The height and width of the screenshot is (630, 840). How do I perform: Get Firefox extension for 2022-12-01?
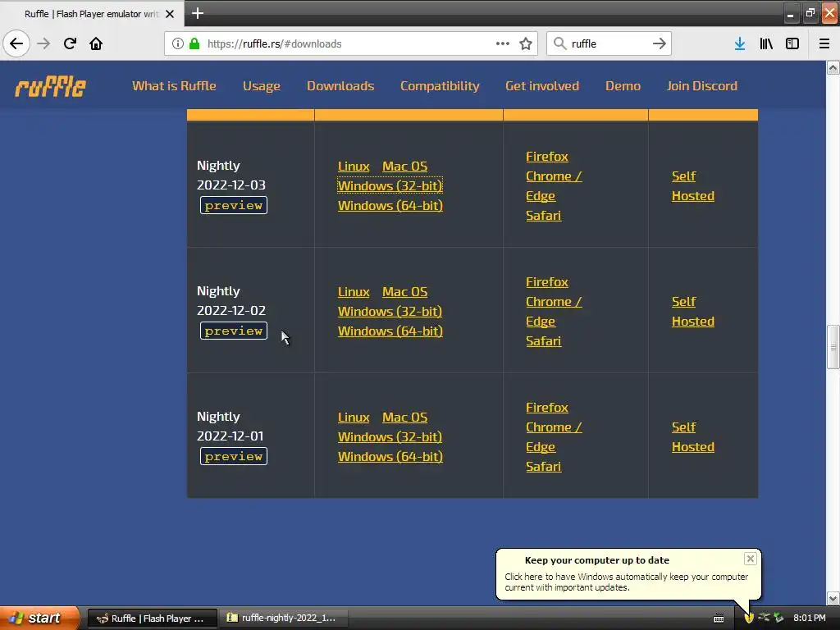tap(547, 407)
